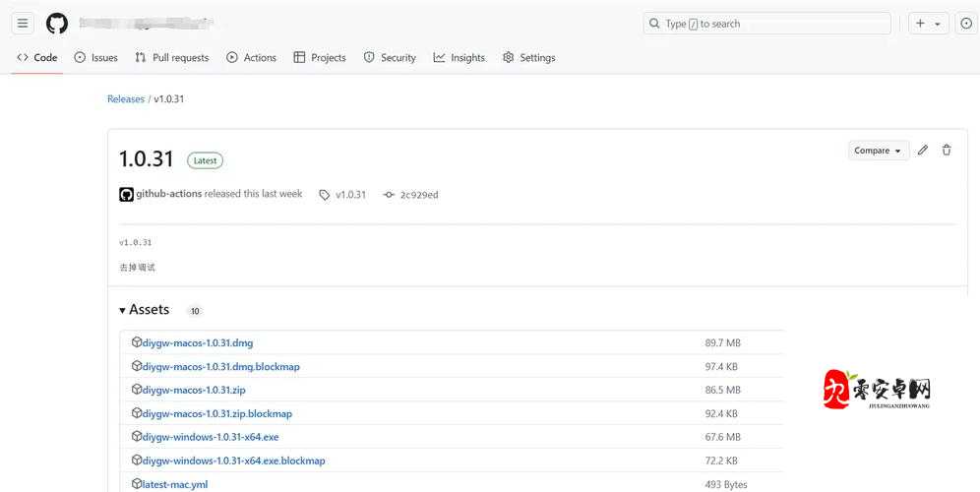Screen dimensions: 980x492
Task: Download latest-mac.yml
Action: tap(175, 484)
